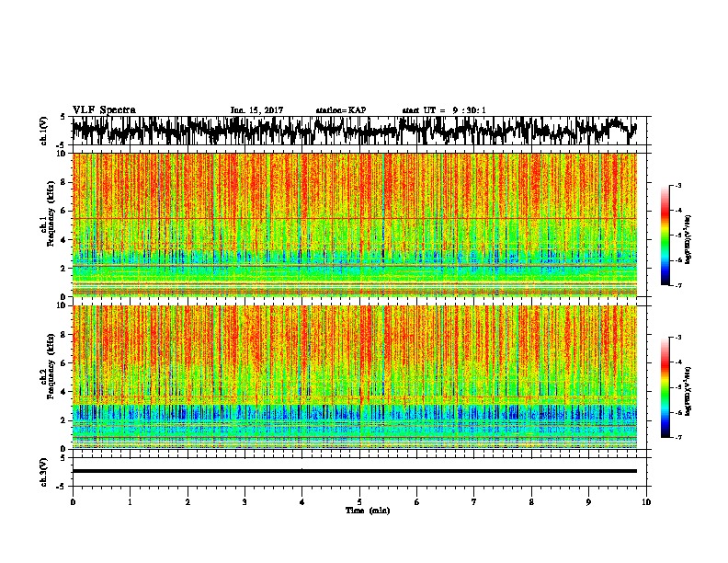Image resolution: width=728 pixels, height=563 pixels.
Task: Click the ch.1 color bar PSD unit label
Action: click(x=688, y=239)
